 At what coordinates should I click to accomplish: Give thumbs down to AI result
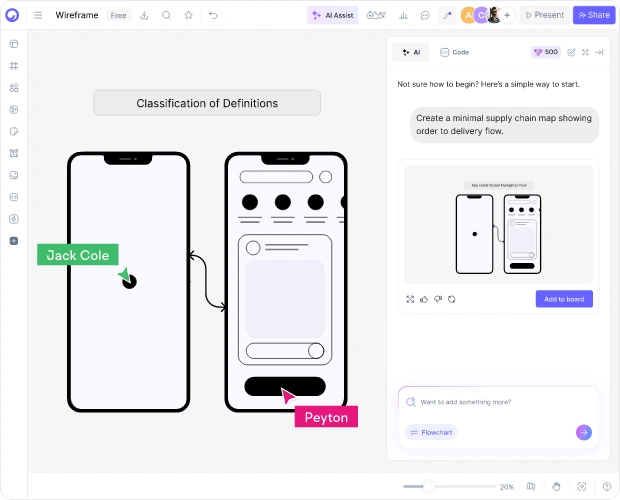(438, 299)
